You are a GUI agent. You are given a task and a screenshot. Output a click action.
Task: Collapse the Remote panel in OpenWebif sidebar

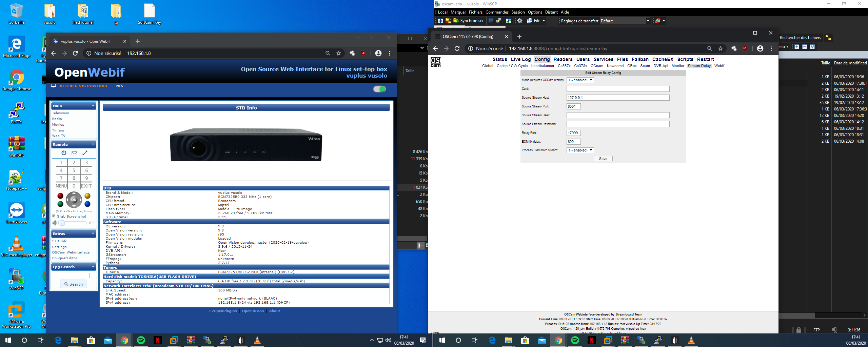[x=93, y=144]
